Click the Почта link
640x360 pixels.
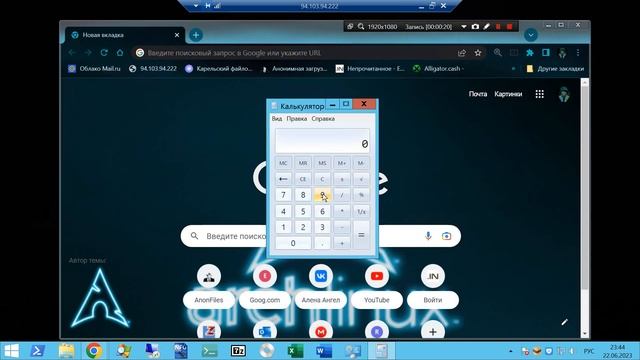[478, 94]
